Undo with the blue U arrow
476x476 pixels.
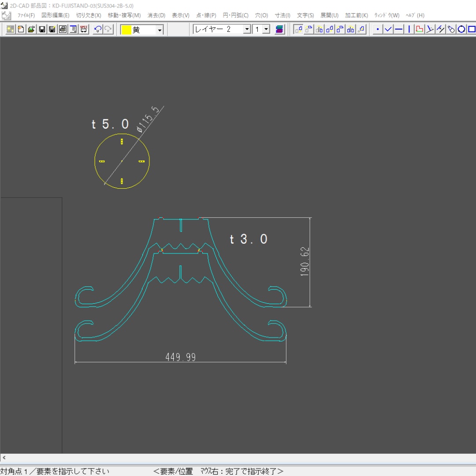point(98,30)
